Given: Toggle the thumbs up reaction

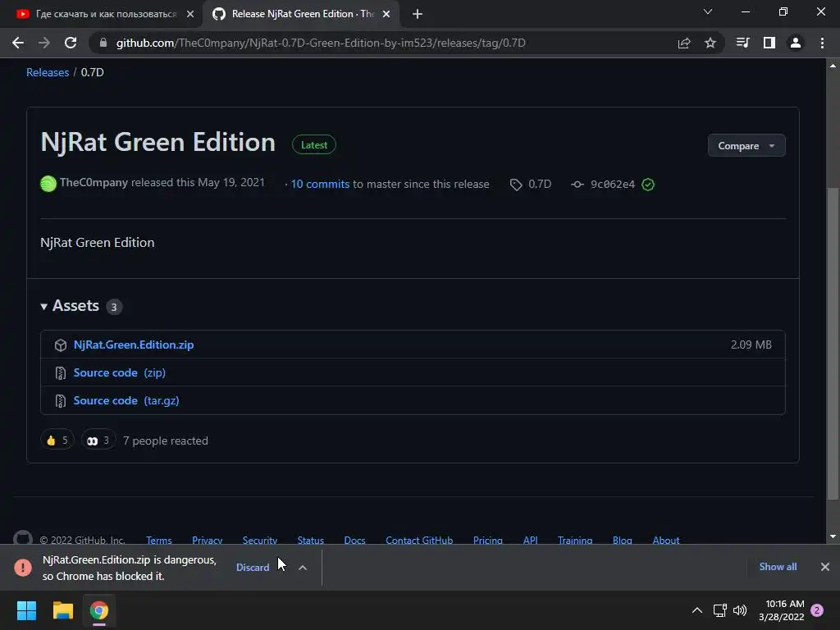Looking at the screenshot, I should pyautogui.click(x=57, y=441).
